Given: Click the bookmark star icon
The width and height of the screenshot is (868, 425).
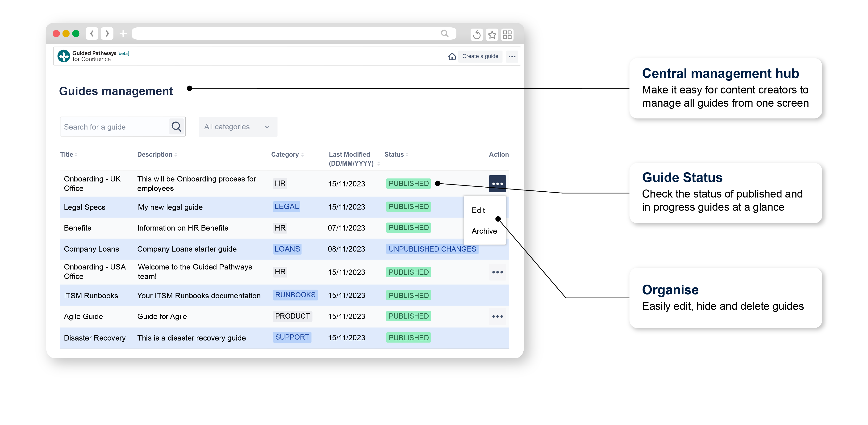Looking at the screenshot, I should pos(492,35).
